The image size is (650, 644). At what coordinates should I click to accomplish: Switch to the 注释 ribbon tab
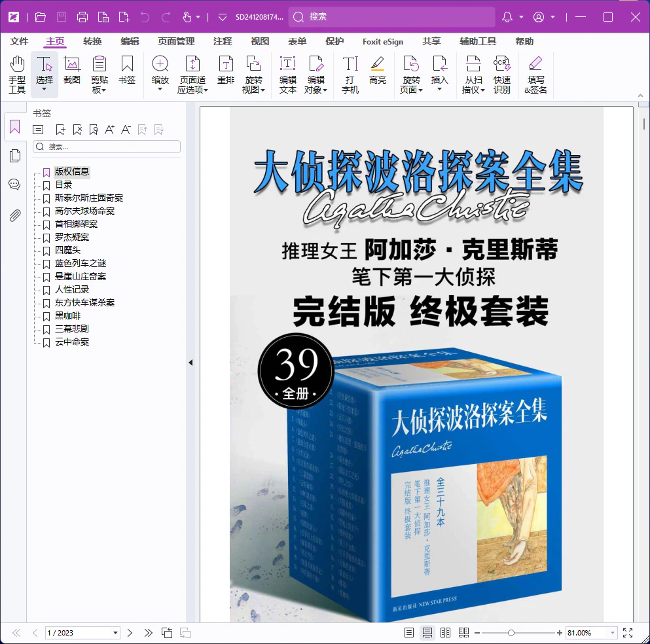[x=223, y=41]
